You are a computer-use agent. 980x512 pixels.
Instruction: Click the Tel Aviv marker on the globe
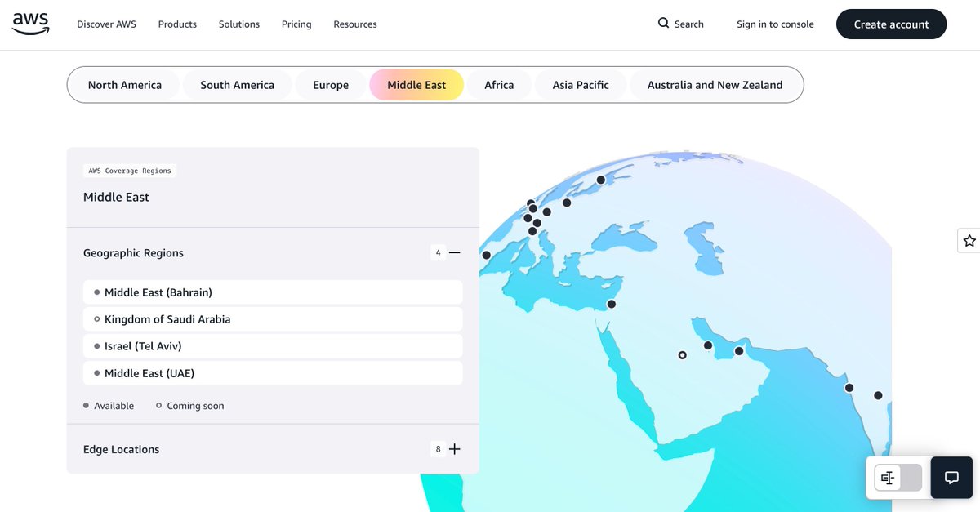click(x=611, y=304)
